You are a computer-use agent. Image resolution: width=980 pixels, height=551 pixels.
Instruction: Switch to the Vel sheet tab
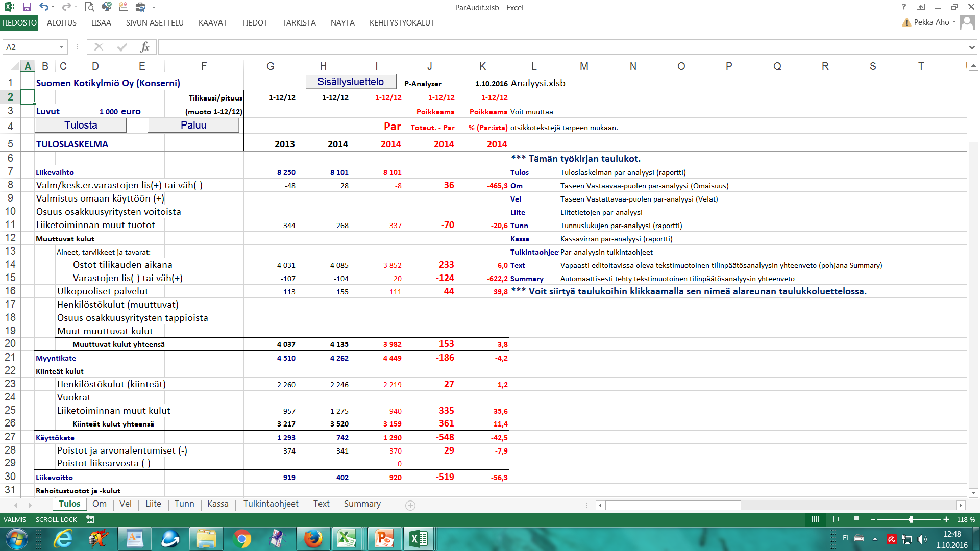126,504
